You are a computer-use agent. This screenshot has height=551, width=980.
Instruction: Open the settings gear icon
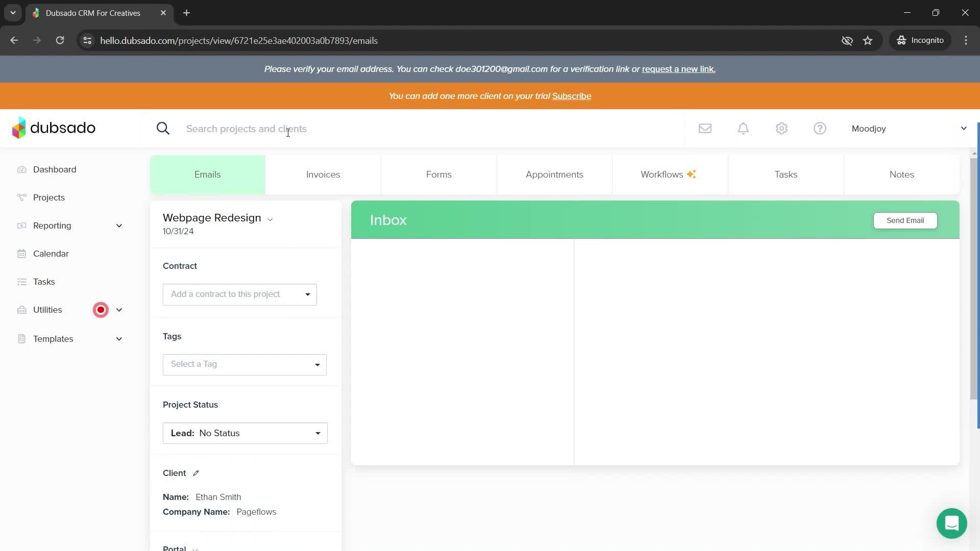tap(781, 129)
